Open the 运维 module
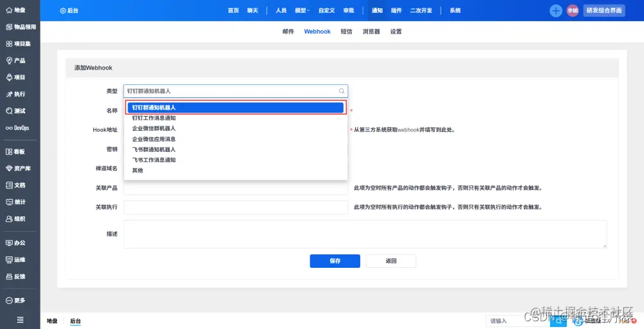644x329 pixels. [15, 259]
